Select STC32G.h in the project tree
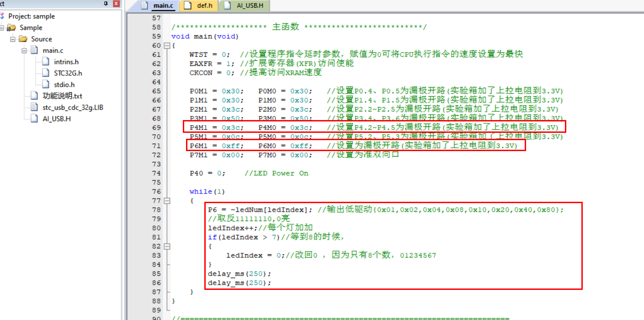 click(68, 73)
